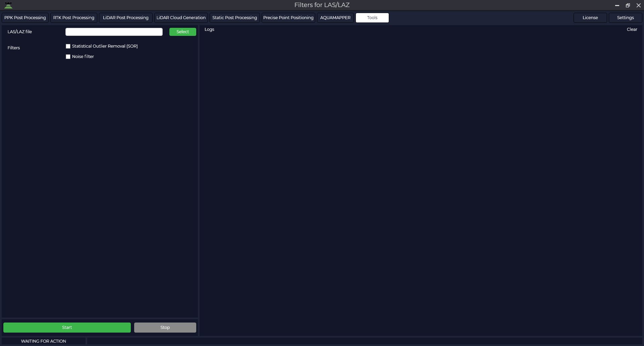This screenshot has width=644, height=346.
Task: Click Select to browse LAS/LAZ file
Action: (183, 32)
